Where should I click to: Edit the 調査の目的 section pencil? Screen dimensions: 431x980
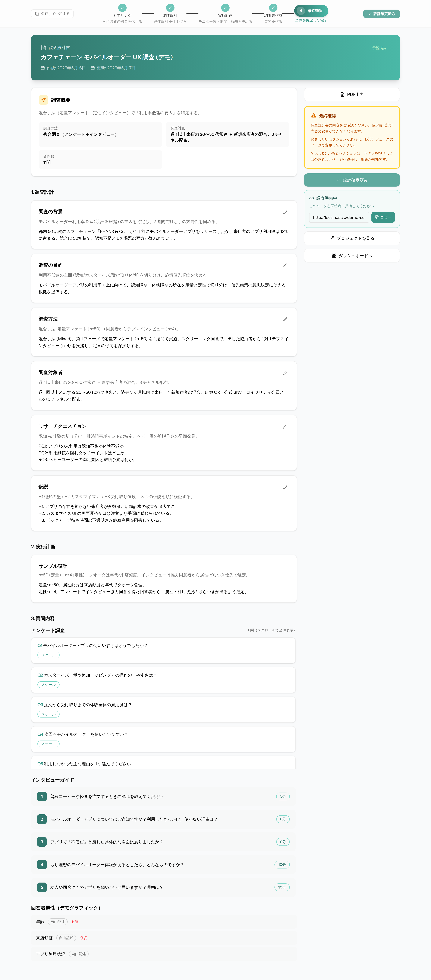tap(285, 265)
